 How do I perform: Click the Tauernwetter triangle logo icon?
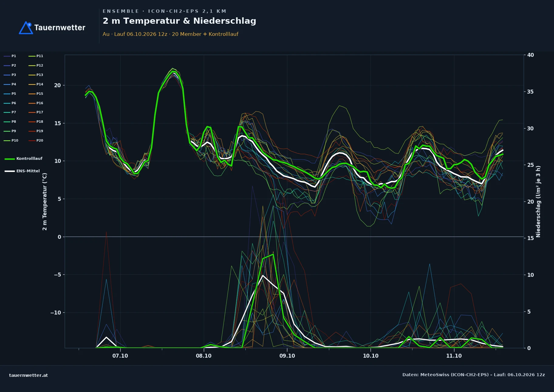coord(26,28)
